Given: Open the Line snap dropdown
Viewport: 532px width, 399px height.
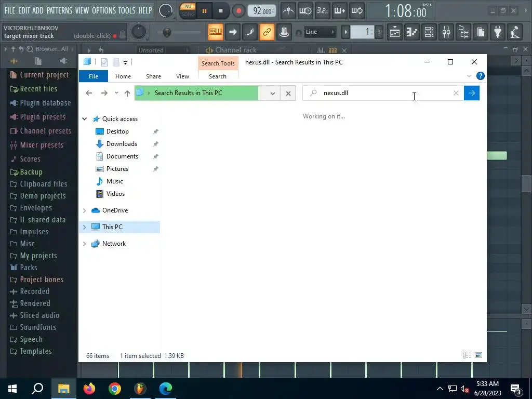Looking at the screenshot, I should coord(320,32).
